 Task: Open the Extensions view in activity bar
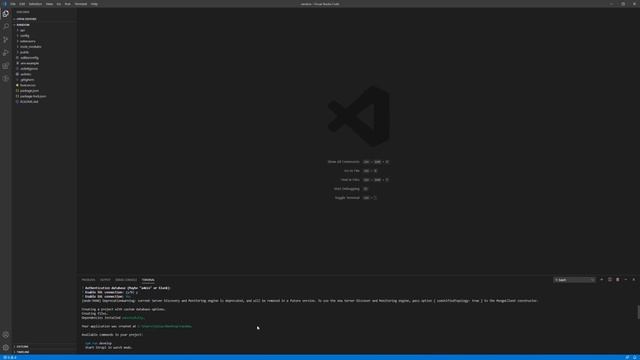coord(6,65)
